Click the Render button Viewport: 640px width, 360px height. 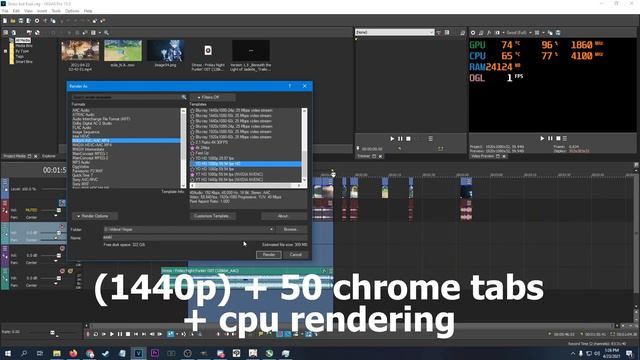(x=269, y=255)
